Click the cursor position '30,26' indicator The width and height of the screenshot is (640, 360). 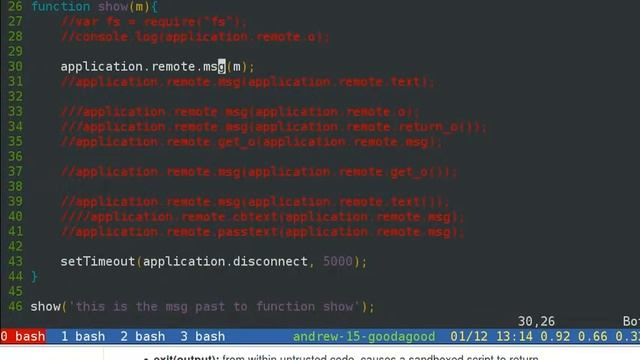click(x=536, y=321)
